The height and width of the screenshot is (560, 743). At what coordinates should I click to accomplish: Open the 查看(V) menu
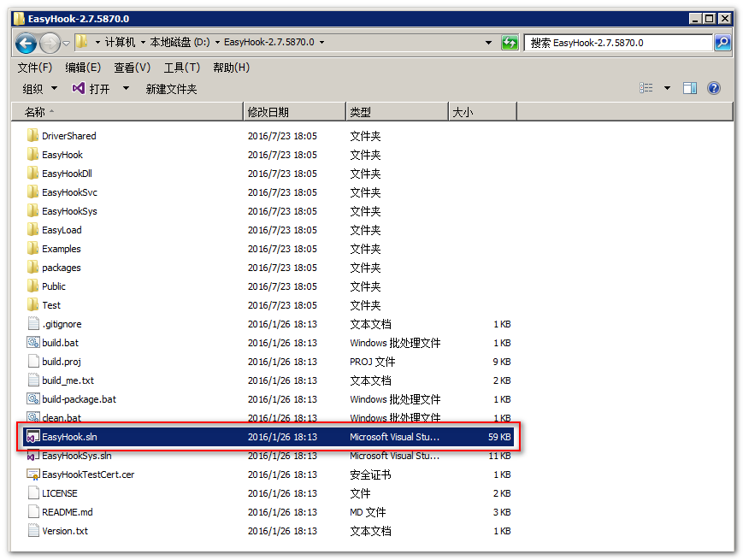[133, 68]
